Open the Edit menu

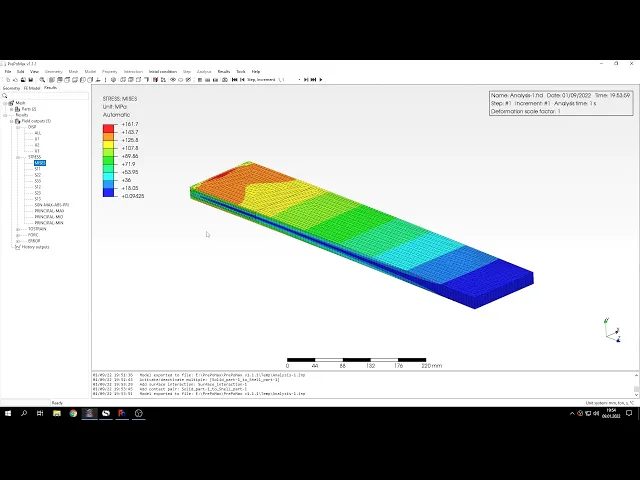click(20, 71)
